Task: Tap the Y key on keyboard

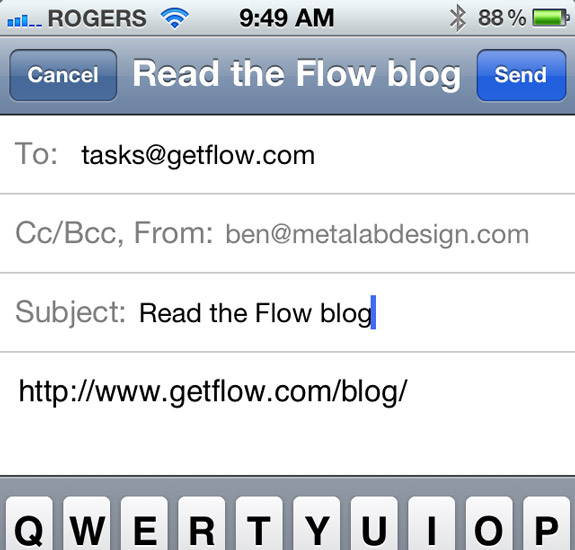Action: click(x=317, y=524)
